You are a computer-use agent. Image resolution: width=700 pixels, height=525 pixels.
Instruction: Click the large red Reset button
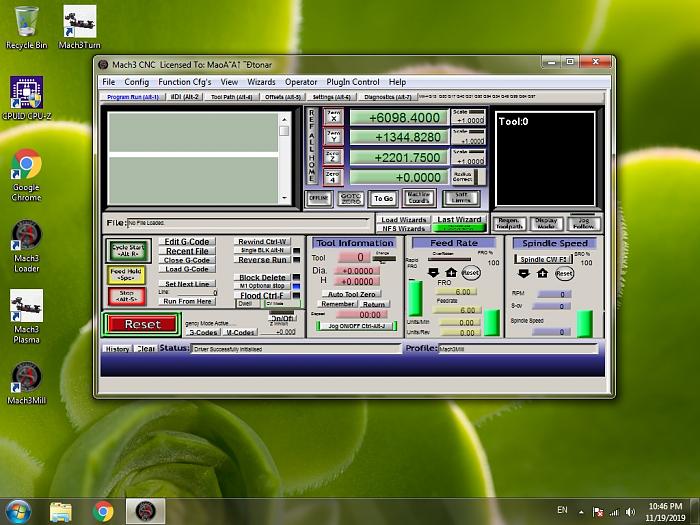(x=142, y=324)
